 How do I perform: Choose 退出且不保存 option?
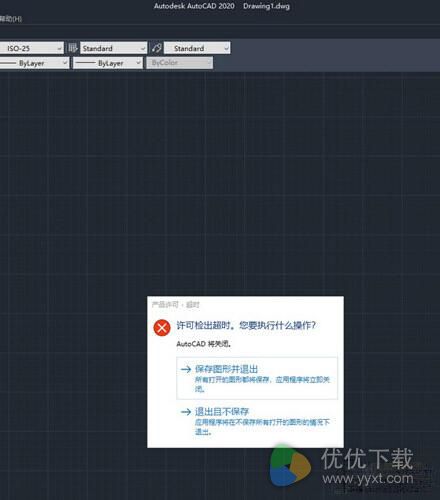[257, 421]
